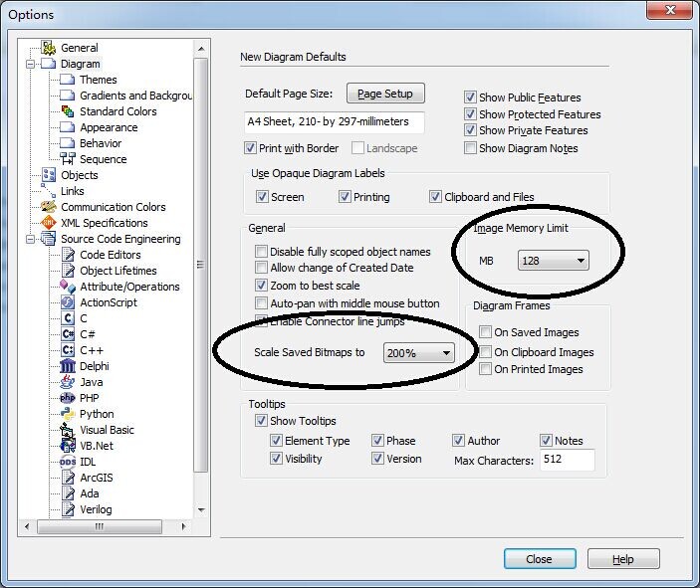This screenshot has width=700, height=588.
Task: Click the Code Editors icon
Action: pos(68,255)
